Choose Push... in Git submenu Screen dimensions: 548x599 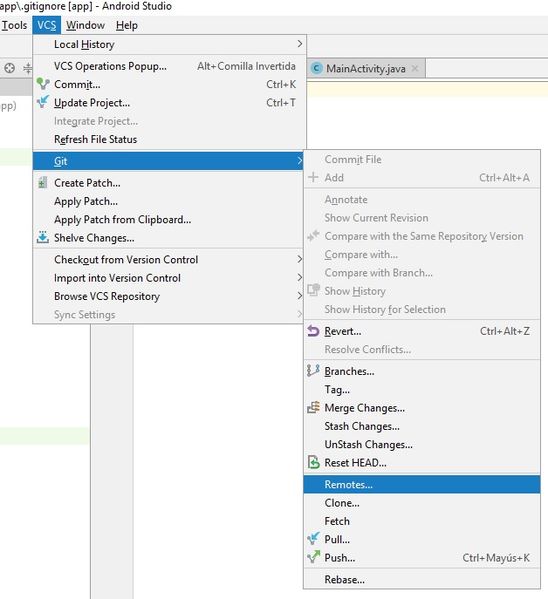pyautogui.click(x=422, y=558)
